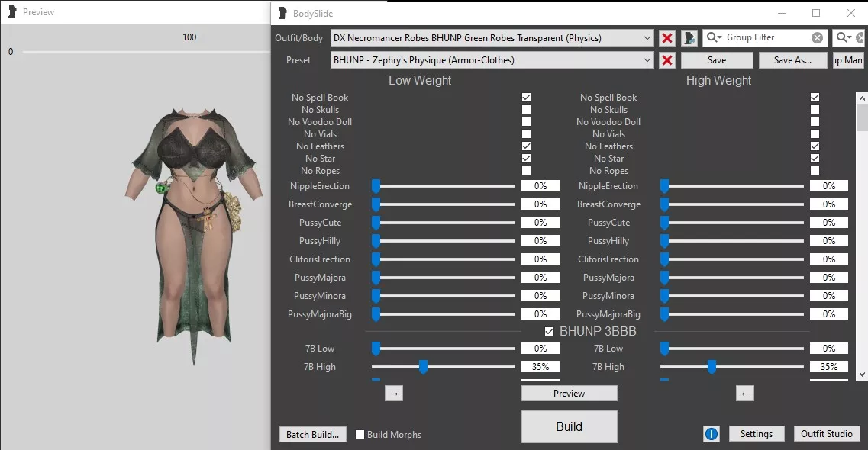The width and height of the screenshot is (868, 450).
Task: Uncheck Low Weight No Star
Action: pyautogui.click(x=526, y=158)
